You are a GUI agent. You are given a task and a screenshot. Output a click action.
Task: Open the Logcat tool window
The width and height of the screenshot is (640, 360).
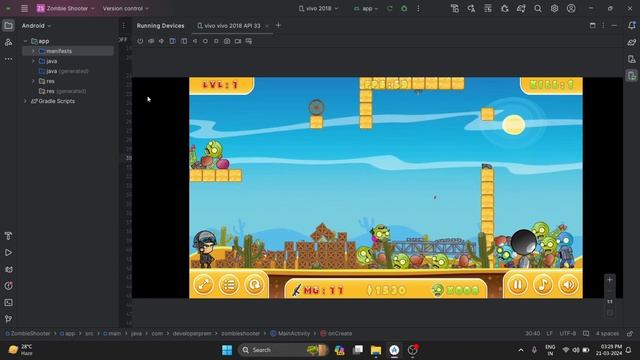coord(8,269)
